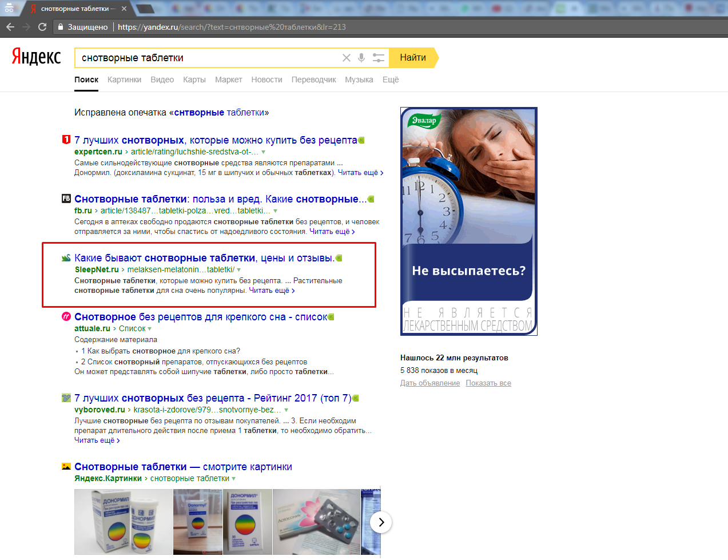
Task: Expand the attuale.ru Список dropdown arrow
Action: pyautogui.click(x=150, y=329)
